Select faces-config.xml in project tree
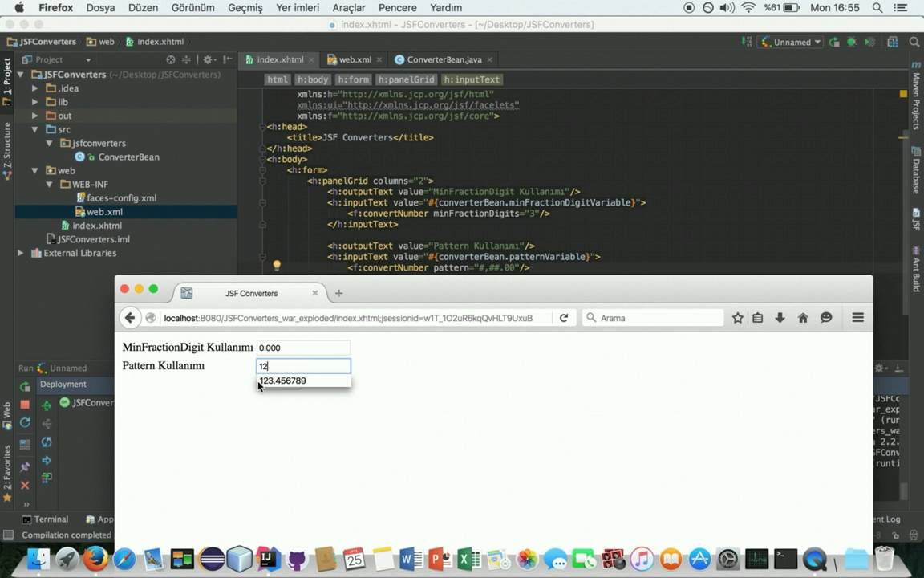924x578 pixels. point(121,198)
